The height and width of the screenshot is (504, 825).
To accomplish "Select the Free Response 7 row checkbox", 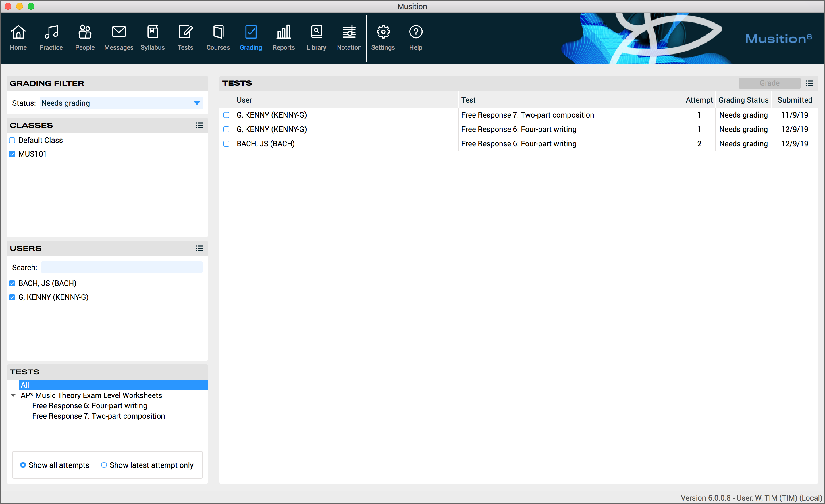I will (226, 115).
